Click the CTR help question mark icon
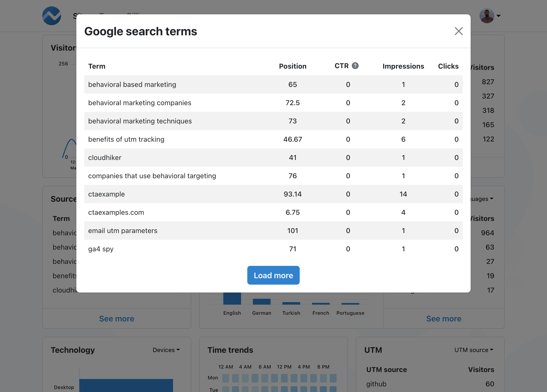Screen dimensions: 547x392 point(355,66)
